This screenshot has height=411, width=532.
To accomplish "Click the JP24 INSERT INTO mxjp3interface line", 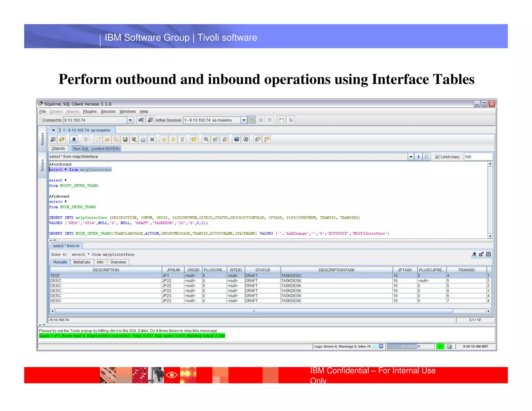I will (204, 218).
